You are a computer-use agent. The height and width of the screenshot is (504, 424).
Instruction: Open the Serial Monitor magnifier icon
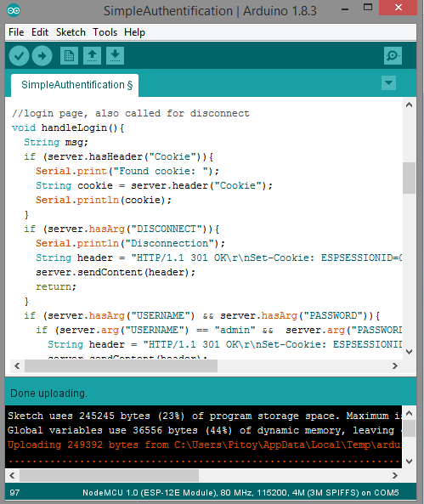[393, 56]
